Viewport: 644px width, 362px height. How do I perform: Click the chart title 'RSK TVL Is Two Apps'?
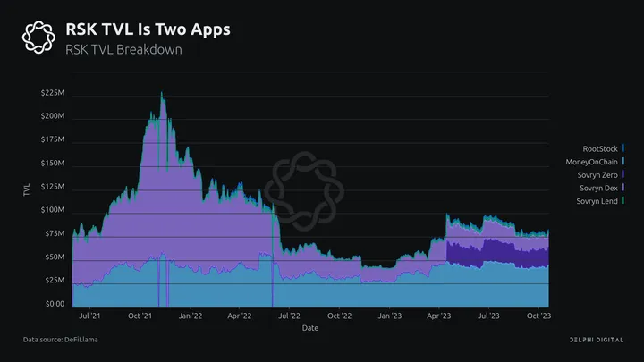pos(148,29)
